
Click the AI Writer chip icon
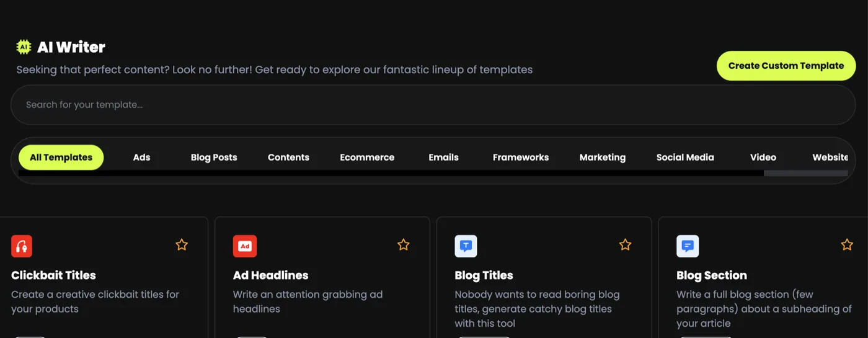click(24, 47)
